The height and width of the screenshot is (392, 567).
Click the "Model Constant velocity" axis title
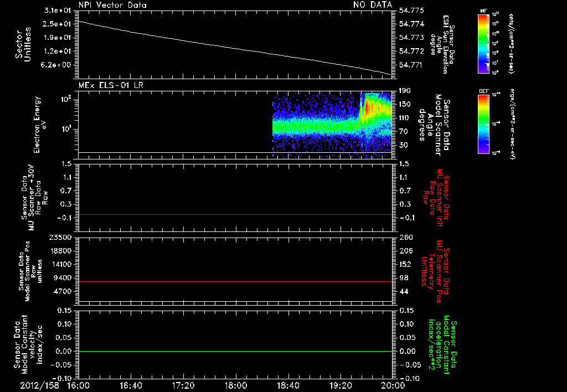28,344
